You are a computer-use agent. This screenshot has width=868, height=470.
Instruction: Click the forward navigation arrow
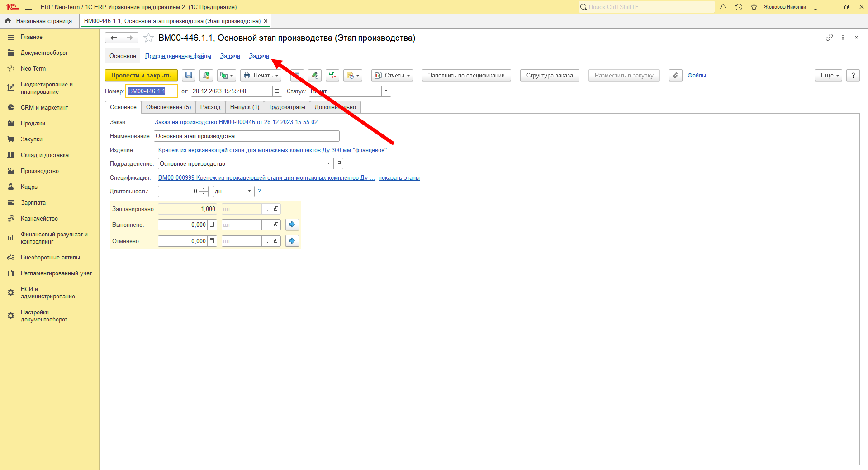(130, 38)
